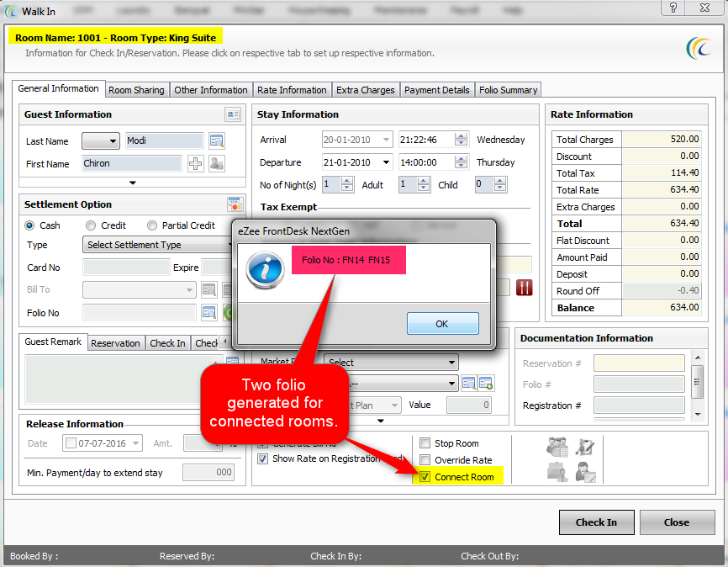Open the Release Information date dropdown
This screenshot has height=567, width=728.
pyautogui.click(x=135, y=442)
